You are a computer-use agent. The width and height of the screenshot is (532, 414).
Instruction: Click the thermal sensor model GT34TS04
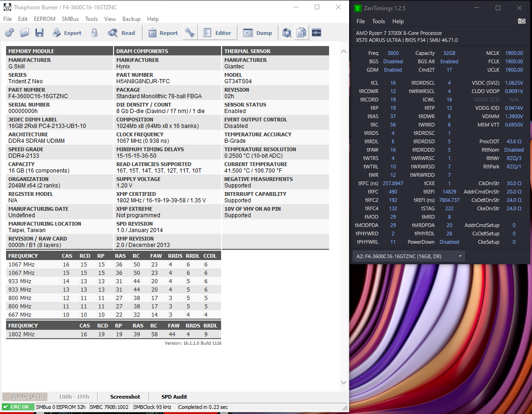[238, 81]
